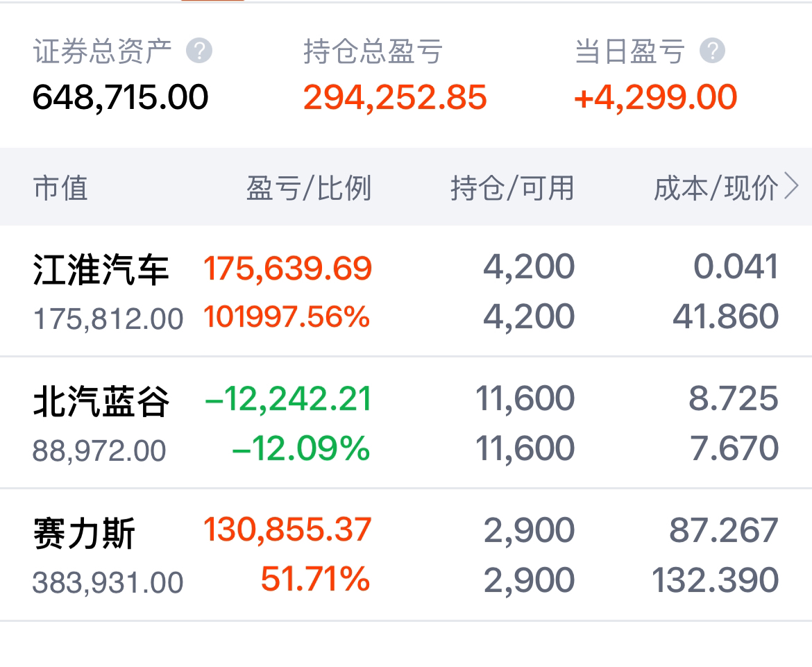Tap total profit value 294,252.85
Image resolution: width=812 pixels, height=667 pixels.
click(395, 97)
